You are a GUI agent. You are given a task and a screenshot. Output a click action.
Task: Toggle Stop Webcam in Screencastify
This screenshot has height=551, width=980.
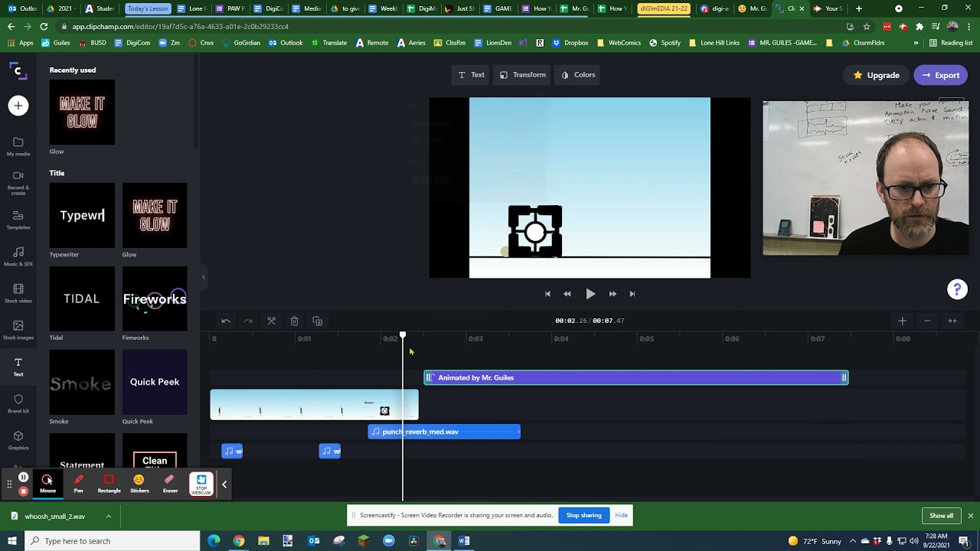pos(201,484)
